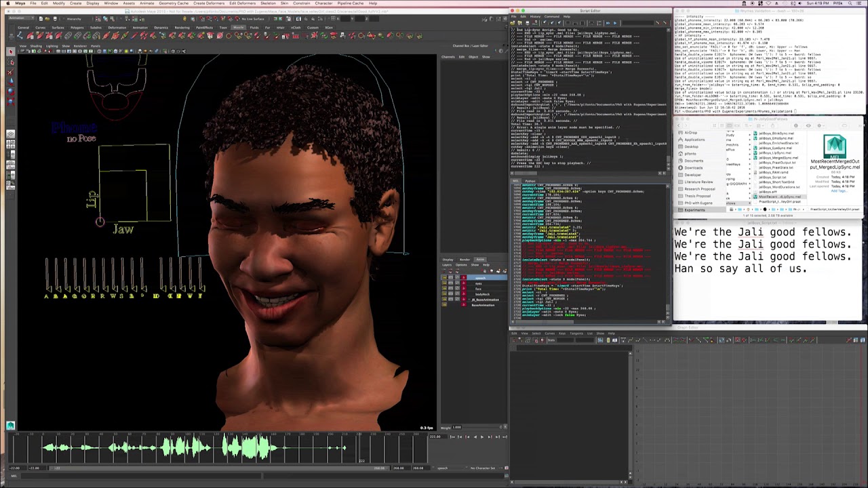Click "Han so say all of us." text line
The image size is (868, 488).
(741, 268)
